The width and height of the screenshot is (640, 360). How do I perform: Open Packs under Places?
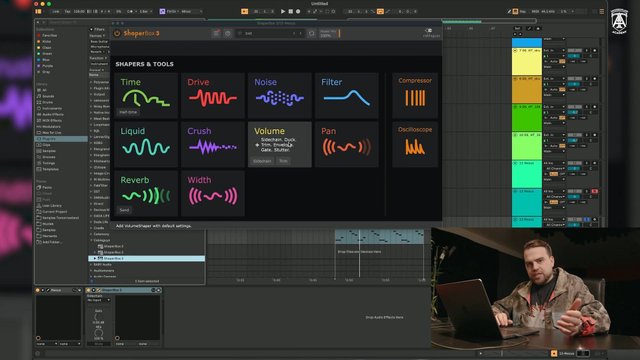point(47,187)
